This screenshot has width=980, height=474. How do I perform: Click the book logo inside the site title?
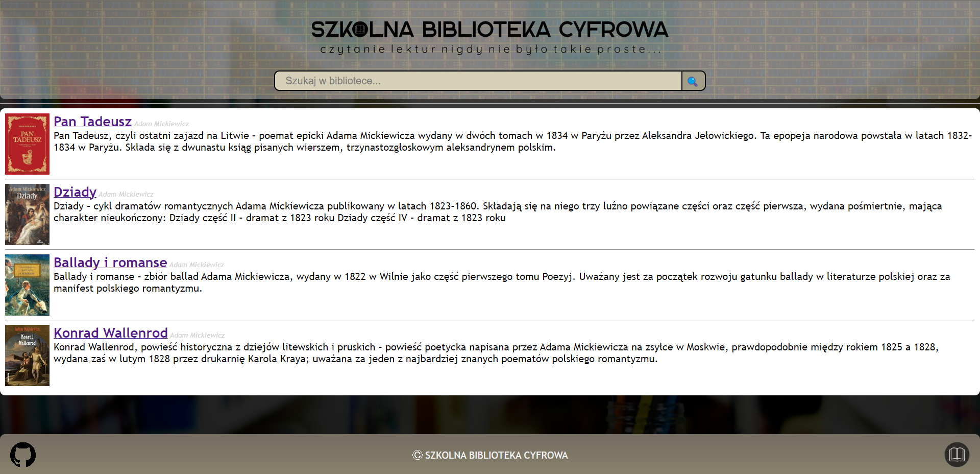click(x=360, y=30)
